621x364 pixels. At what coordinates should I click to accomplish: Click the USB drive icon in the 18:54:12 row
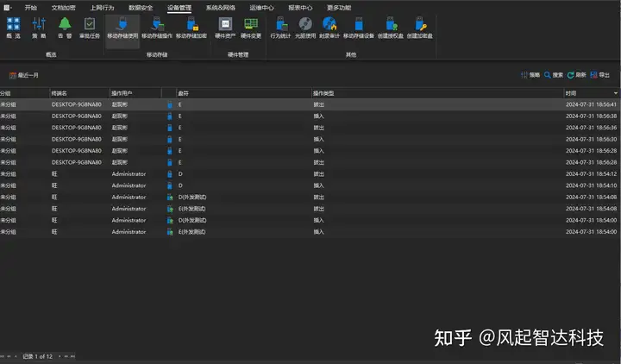[x=170, y=174]
